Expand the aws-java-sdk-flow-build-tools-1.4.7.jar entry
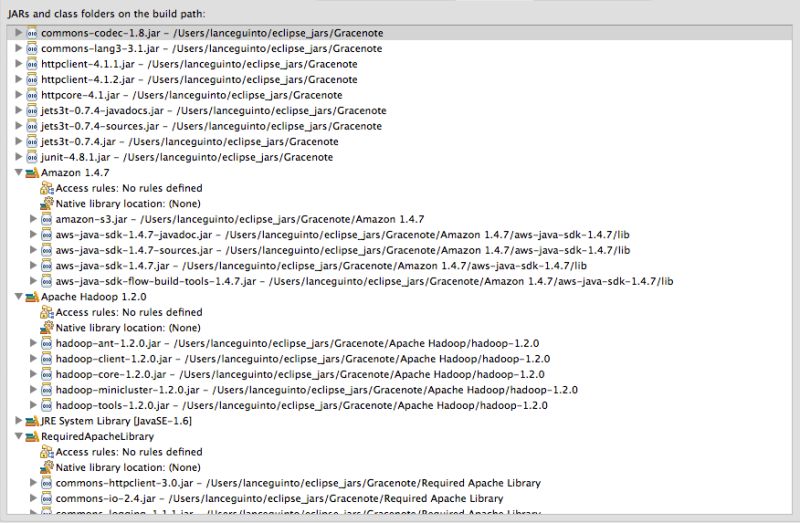800x523 pixels. pyautogui.click(x=33, y=281)
